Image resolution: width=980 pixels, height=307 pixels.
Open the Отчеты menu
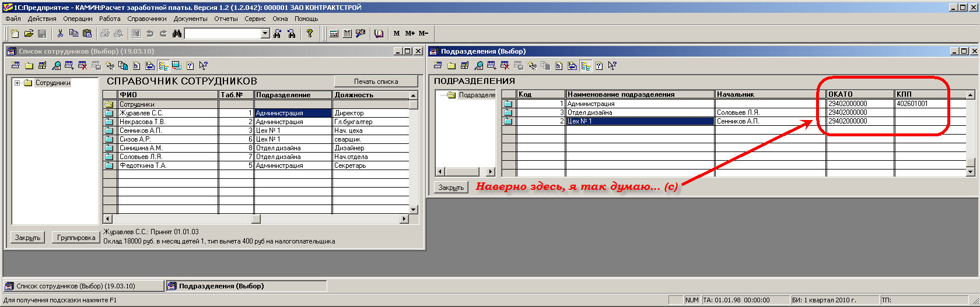tap(225, 19)
